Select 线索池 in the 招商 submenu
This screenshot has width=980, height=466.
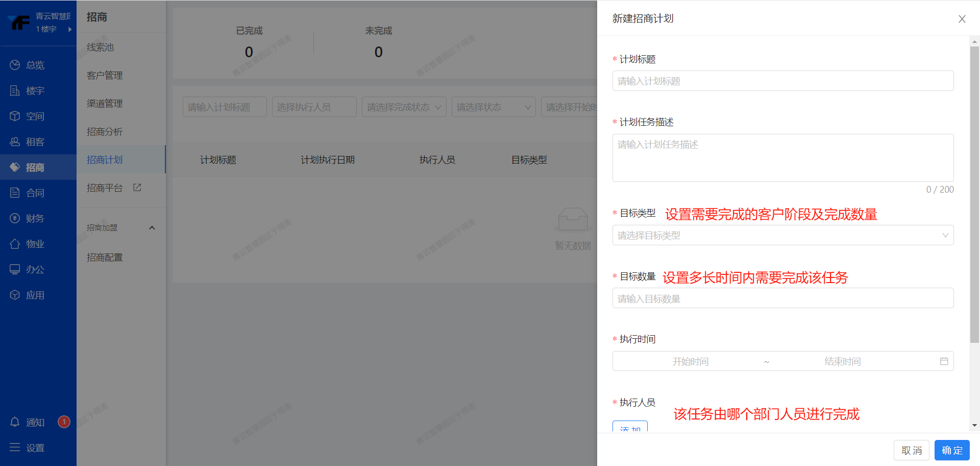pos(100,47)
